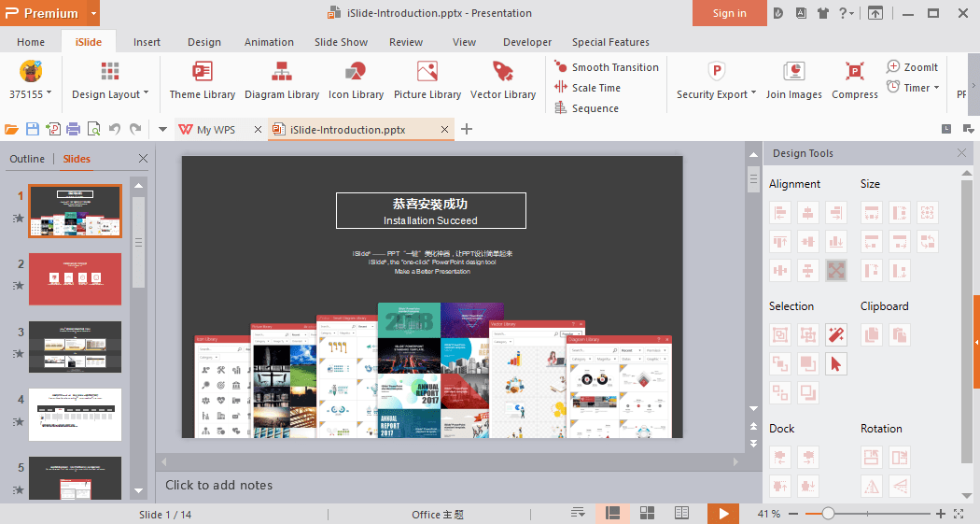980x524 pixels.
Task: Click Align Left in Design Tools
Action: tap(780, 213)
